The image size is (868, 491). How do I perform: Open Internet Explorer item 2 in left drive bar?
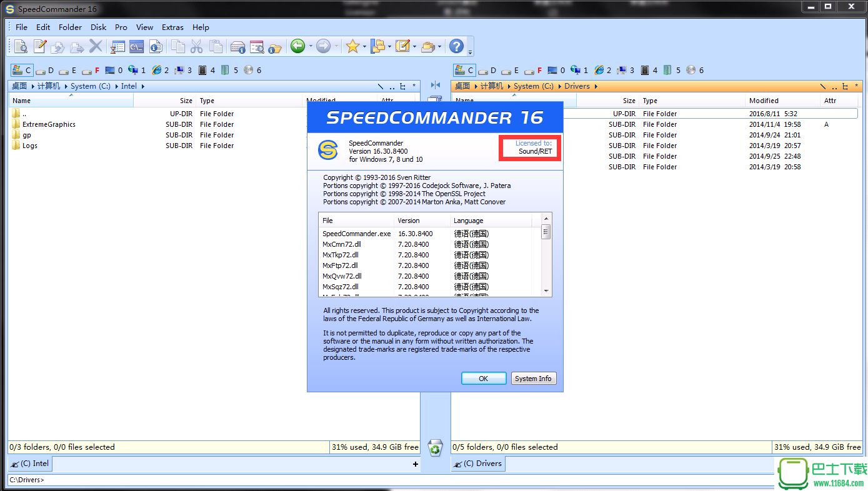161,71
